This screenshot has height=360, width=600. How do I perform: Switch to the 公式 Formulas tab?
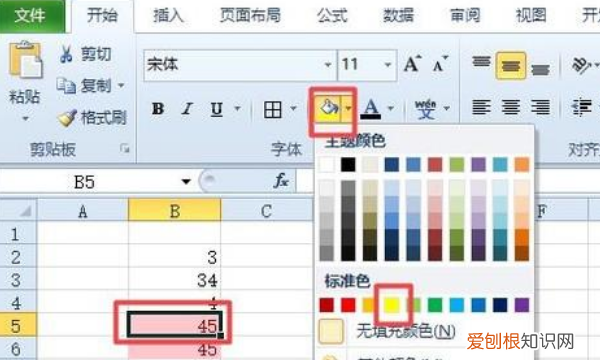pyautogui.click(x=332, y=16)
